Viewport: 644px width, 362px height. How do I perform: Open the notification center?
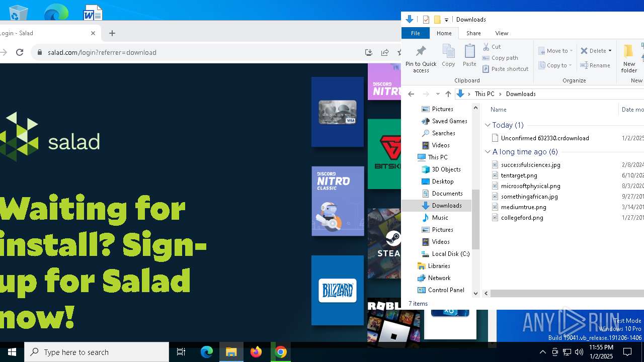(627, 352)
